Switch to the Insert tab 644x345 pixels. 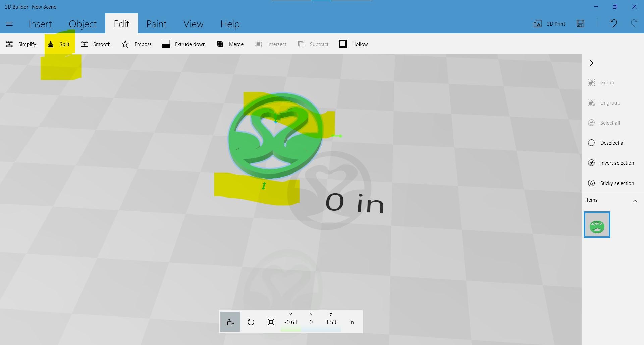pyautogui.click(x=40, y=24)
